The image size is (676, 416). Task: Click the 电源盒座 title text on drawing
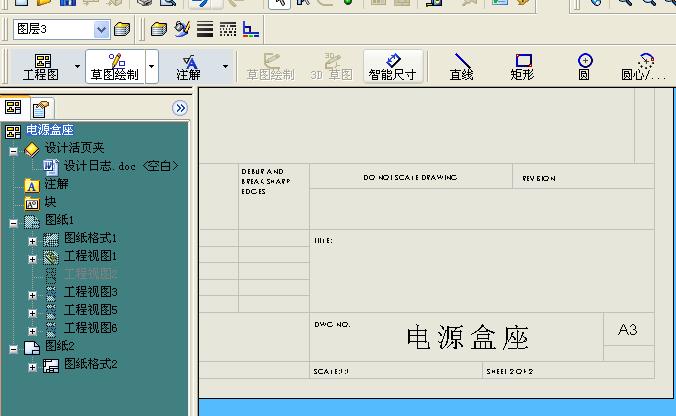click(x=467, y=337)
